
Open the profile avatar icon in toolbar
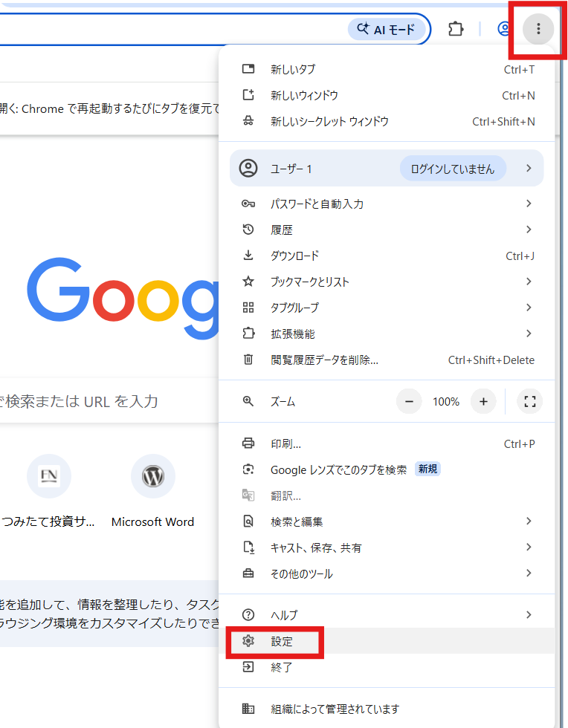point(504,29)
